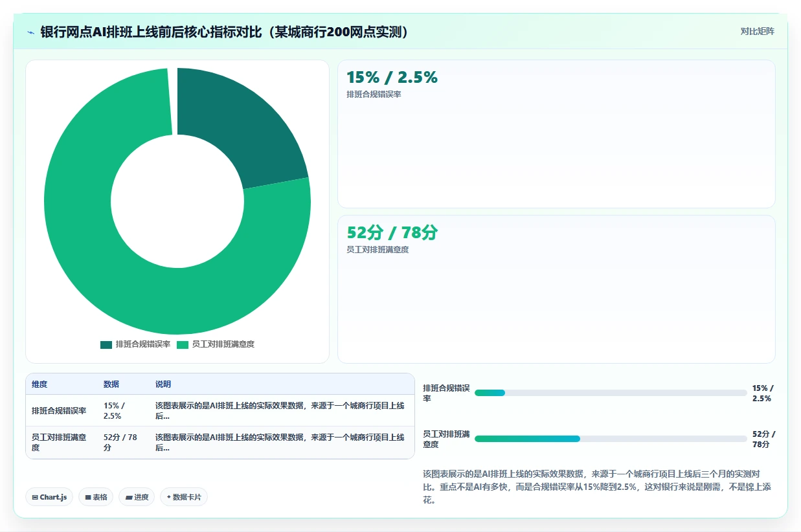The width and height of the screenshot is (801, 532).
Task: Click the dark green doughnut segment
Action: [249, 129]
